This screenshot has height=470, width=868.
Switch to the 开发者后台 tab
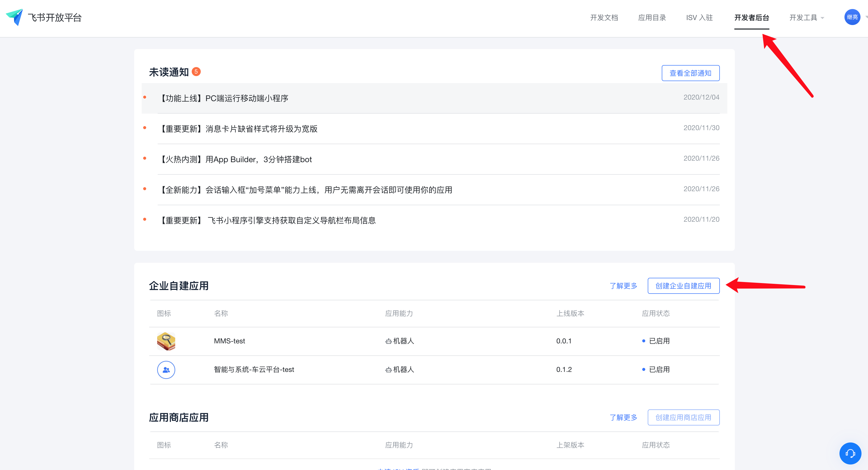point(751,18)
